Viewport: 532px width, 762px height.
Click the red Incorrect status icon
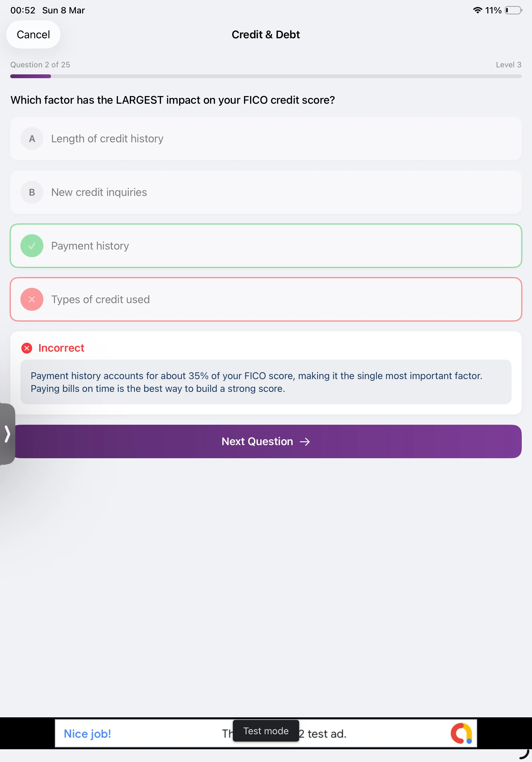coord(27,348)
